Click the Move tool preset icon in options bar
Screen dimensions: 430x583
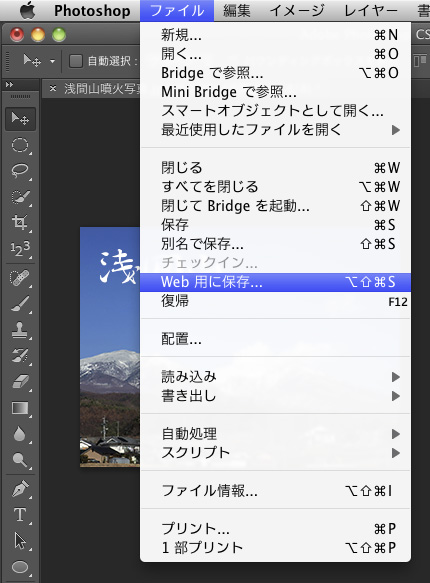[x=32, y=60]
